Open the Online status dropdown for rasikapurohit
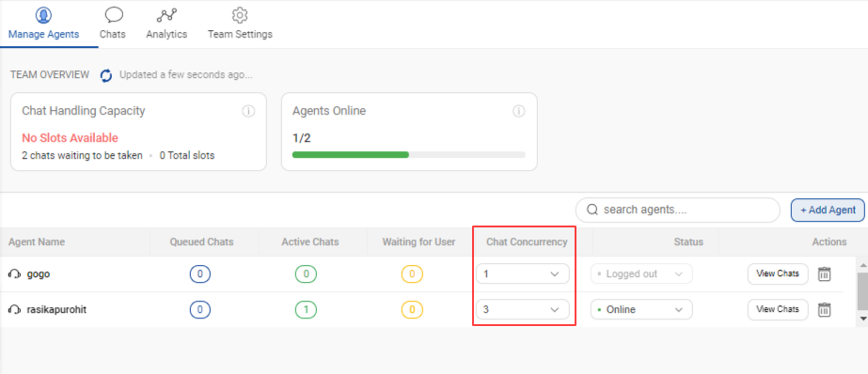The height and width of the screenshot is (374, 868). (x=641, y=309)
